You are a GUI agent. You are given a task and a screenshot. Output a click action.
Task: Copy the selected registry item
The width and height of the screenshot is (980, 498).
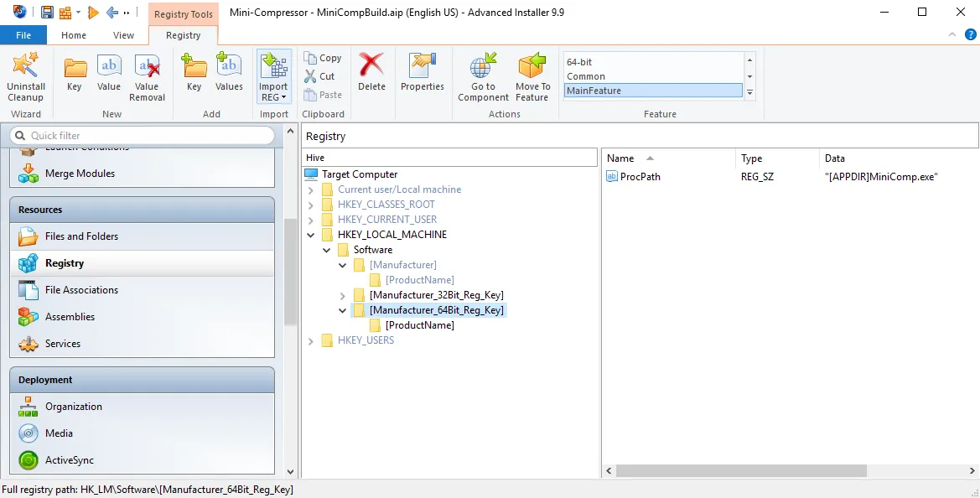tap(323, 58)
